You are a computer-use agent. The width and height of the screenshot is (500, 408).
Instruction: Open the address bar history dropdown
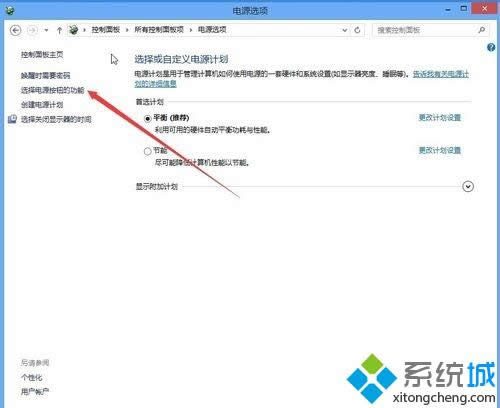345,30
